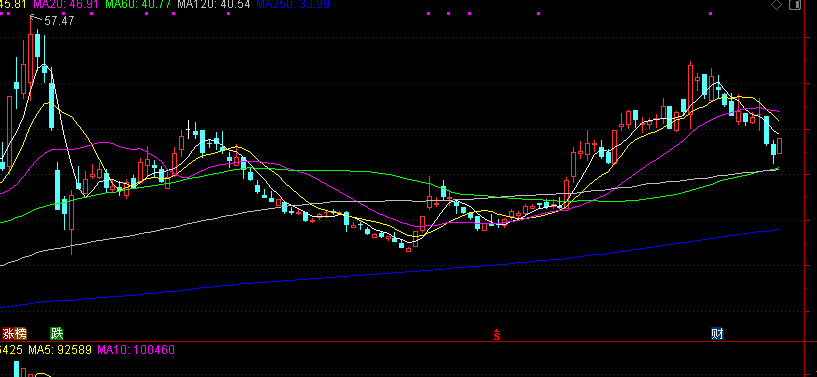Select the volume MA5: 92589 label

(x=60, y=349)
